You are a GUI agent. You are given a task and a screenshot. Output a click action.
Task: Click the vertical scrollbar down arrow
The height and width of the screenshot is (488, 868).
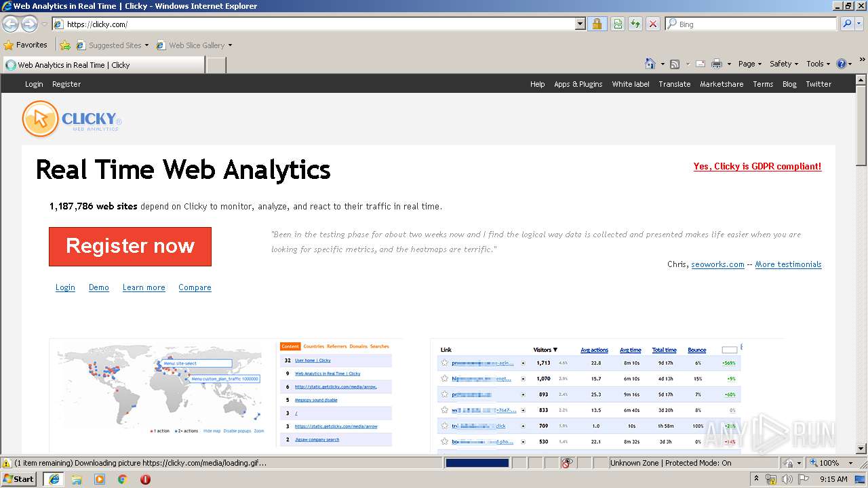[x=861, y=448]
